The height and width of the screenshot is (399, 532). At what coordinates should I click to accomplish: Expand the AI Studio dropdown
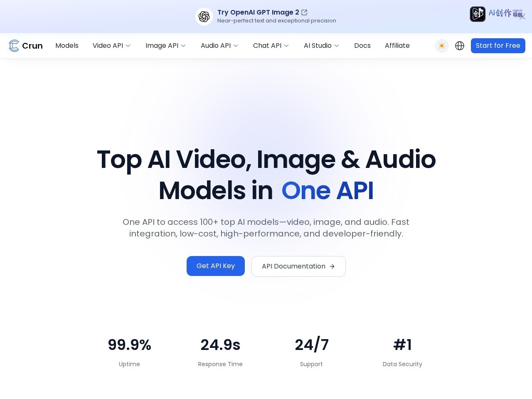point(321,46)
